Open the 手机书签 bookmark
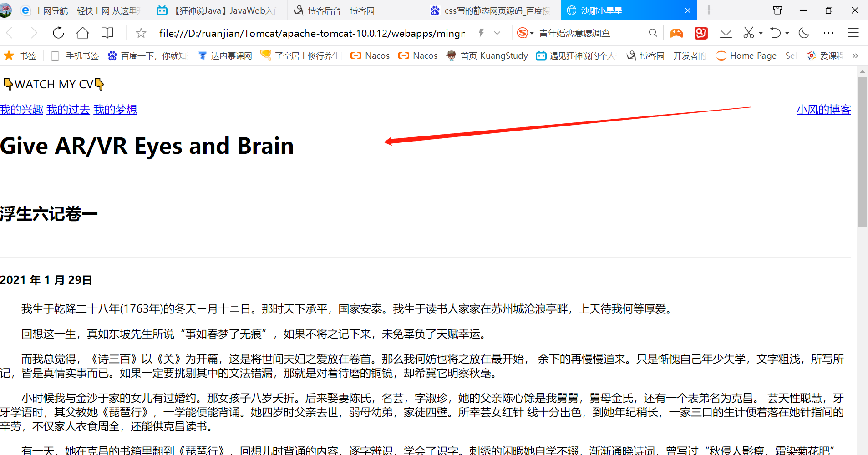868x455 pixels. click(75, 56)
